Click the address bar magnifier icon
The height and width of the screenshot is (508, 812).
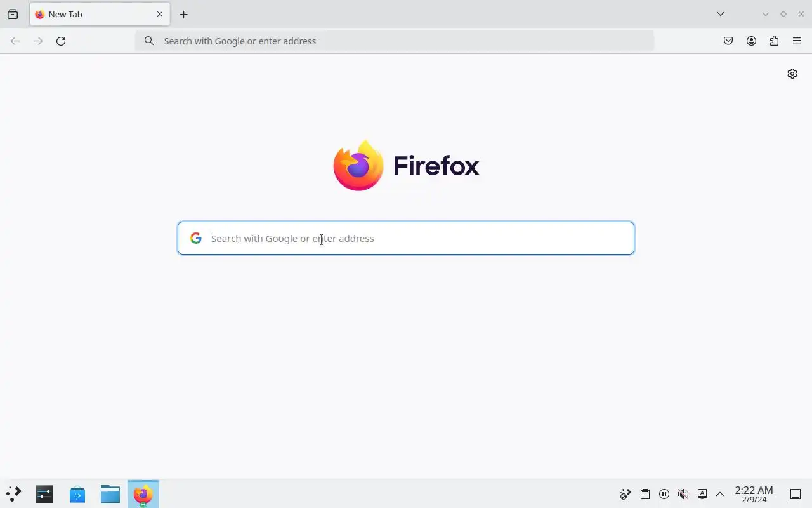tap(149, 41)
